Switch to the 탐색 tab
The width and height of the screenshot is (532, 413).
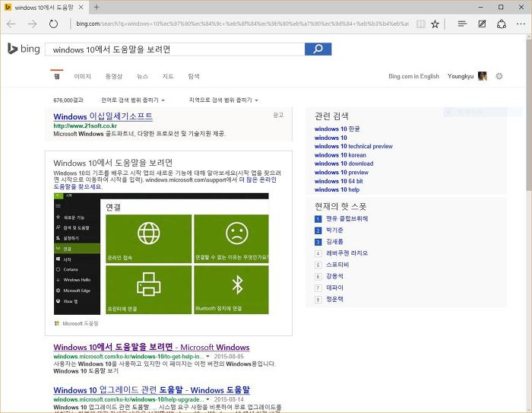(x=194, y=76)
